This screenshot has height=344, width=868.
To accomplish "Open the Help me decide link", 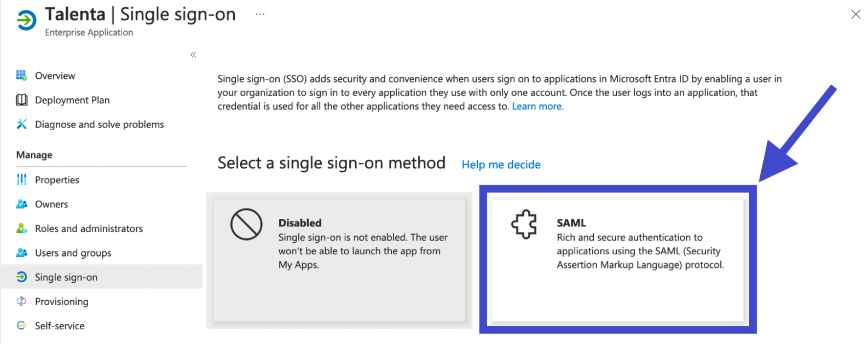I will point(501,165).
